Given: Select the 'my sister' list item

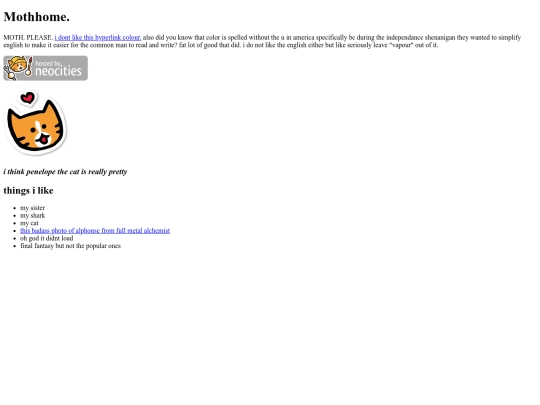Looking at the screenshot, I should tap(32, 208).
